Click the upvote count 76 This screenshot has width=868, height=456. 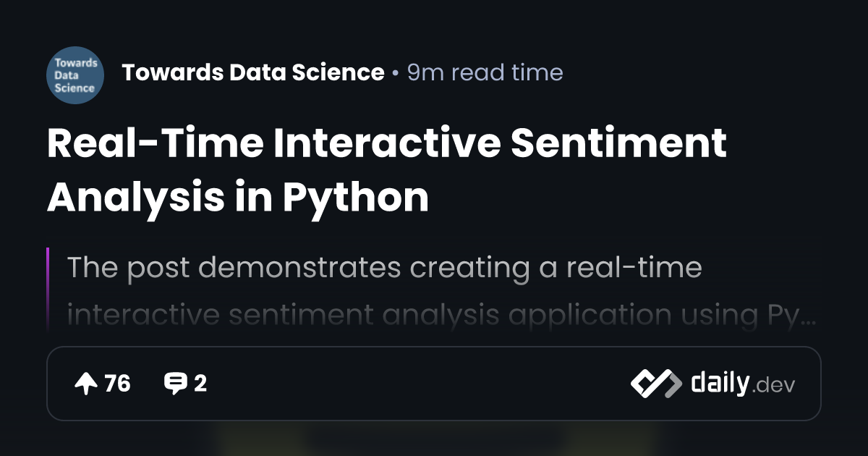point(117,384)
